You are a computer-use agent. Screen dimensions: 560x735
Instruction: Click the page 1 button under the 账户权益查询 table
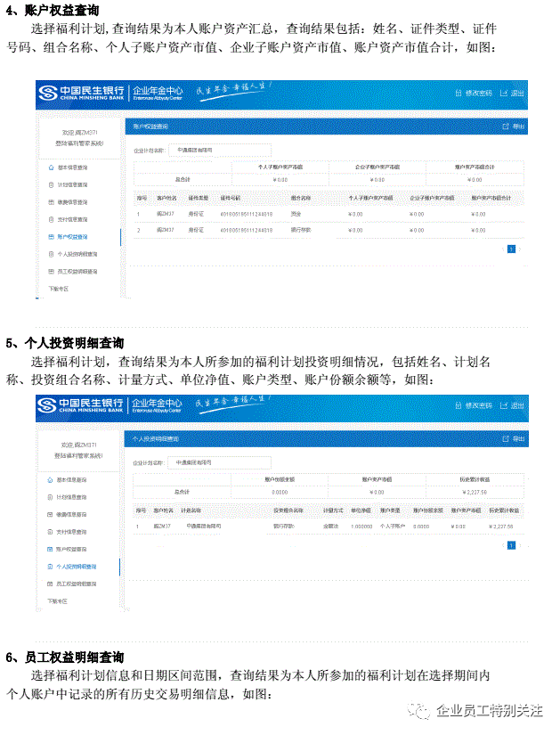(511, 249)
